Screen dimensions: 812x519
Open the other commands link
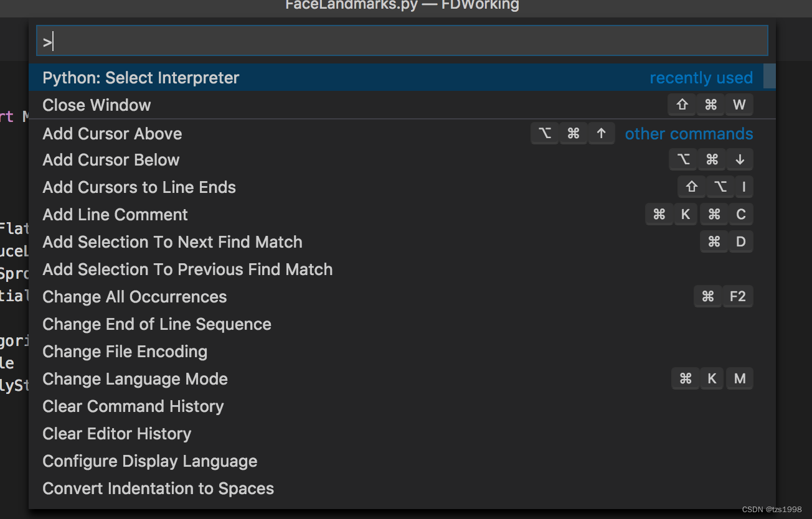click(x=689, y=133)
